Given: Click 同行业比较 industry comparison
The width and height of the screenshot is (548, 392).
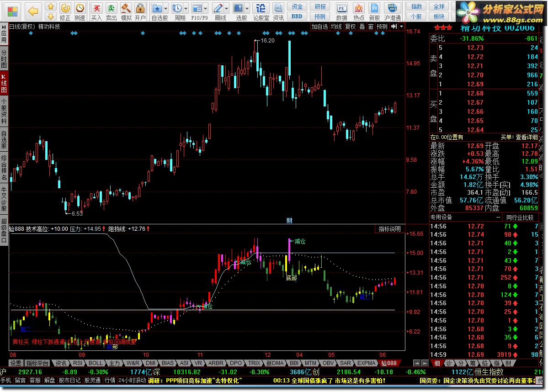Looking at the screenshot, I should click(520, 217).
